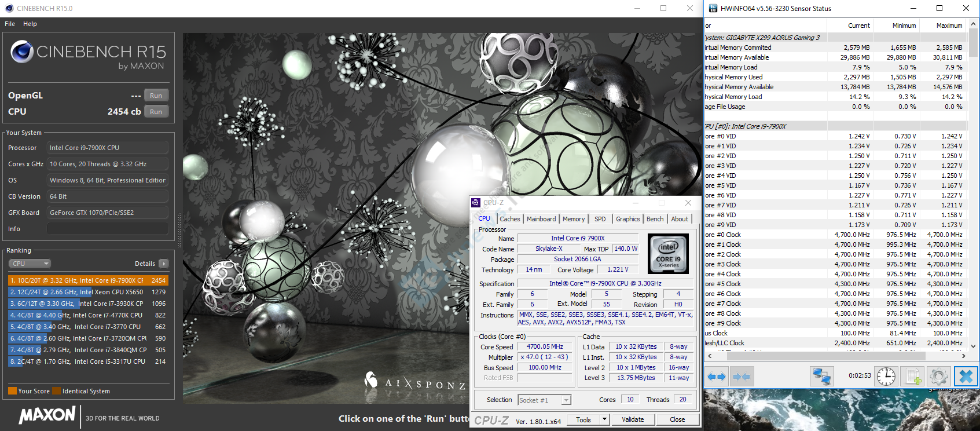Select ranking entry Core i7-3720QM
This screenshot has height=431, width=980.
click(88, 338)
